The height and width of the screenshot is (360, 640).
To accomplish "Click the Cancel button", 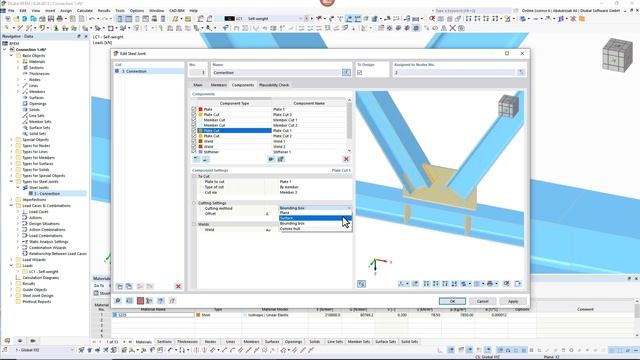I will pyautogui.click(x=482, y=301).
